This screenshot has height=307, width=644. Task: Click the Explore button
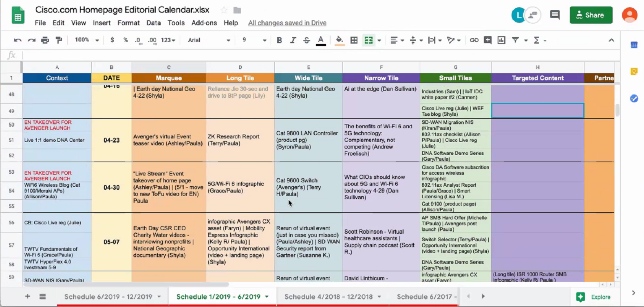point(593,297)
